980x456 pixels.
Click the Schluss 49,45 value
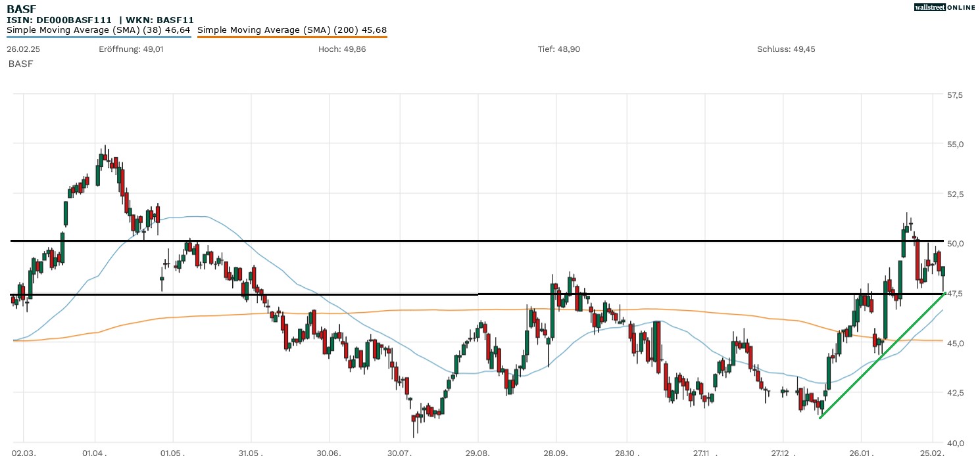[x=786, y=49]
